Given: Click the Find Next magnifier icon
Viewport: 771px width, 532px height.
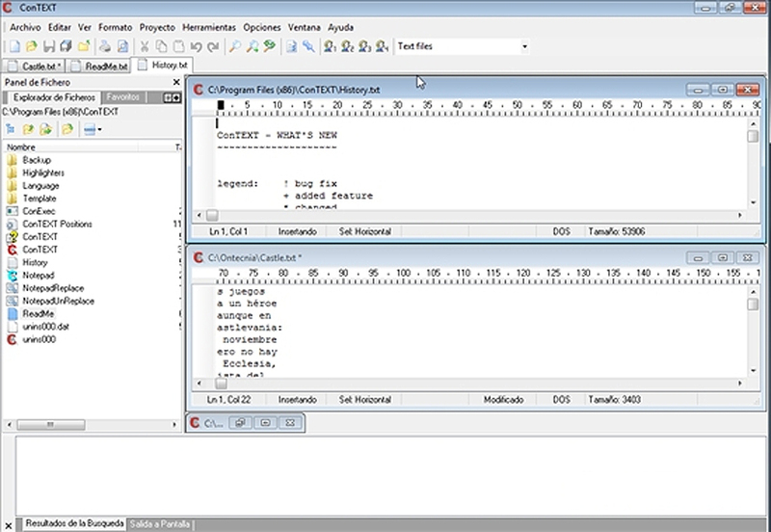Looking at the screenshot, I should 253,46.
